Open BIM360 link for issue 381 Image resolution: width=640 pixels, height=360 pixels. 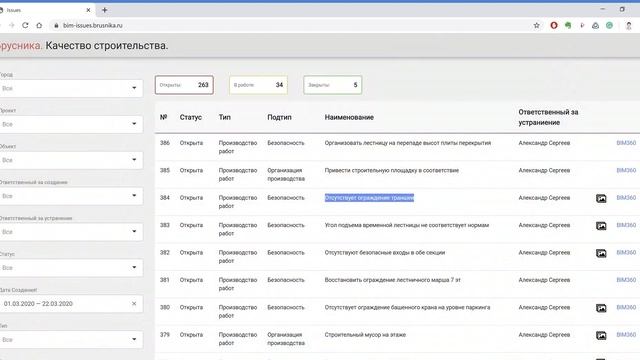[x=626, y=280]
